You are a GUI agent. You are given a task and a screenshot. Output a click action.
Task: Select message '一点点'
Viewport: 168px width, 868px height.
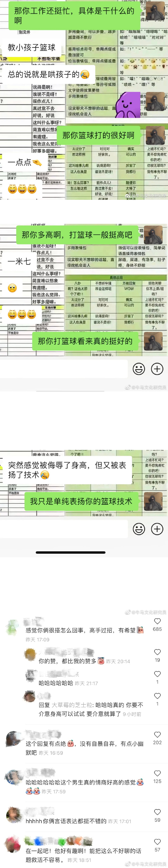[25, 162]
